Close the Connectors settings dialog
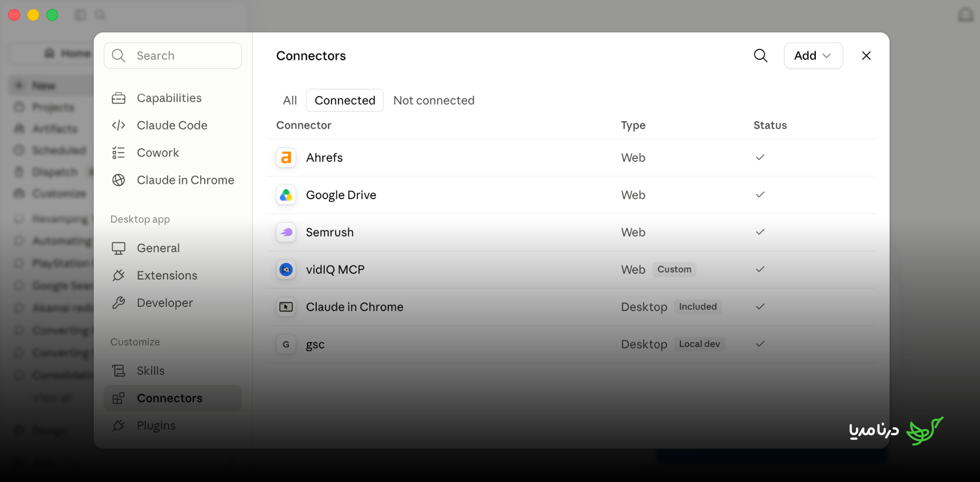The image size is (980, 482). pyautogui.click(x=866, y=56)
